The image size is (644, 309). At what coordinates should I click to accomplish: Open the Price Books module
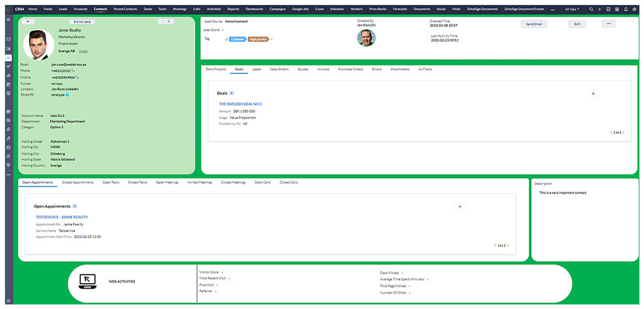378,9
